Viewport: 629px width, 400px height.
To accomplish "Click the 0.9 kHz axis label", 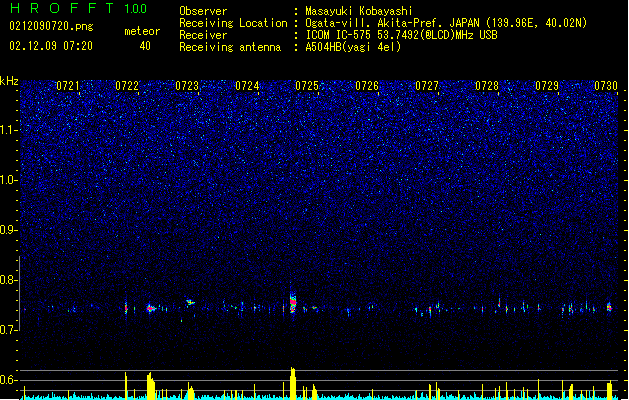I will (x=9, y=230).
